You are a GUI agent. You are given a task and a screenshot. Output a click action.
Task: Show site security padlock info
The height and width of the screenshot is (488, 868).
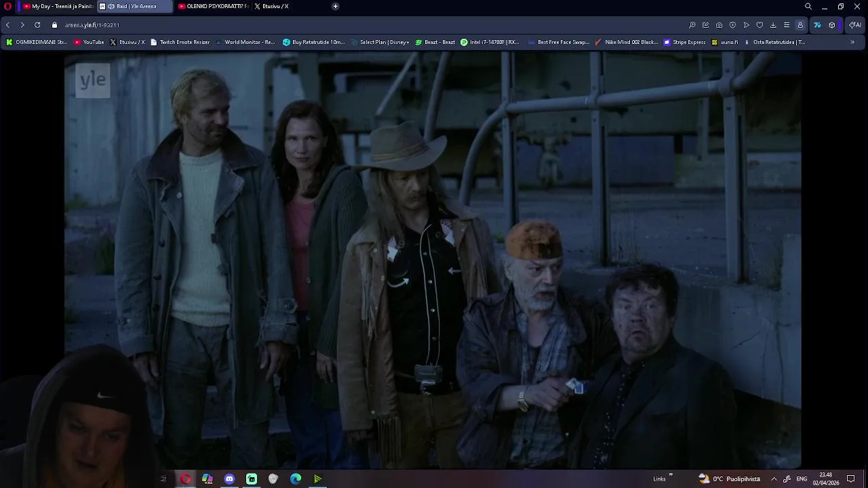pyautogui.click(x=55, y=25)
